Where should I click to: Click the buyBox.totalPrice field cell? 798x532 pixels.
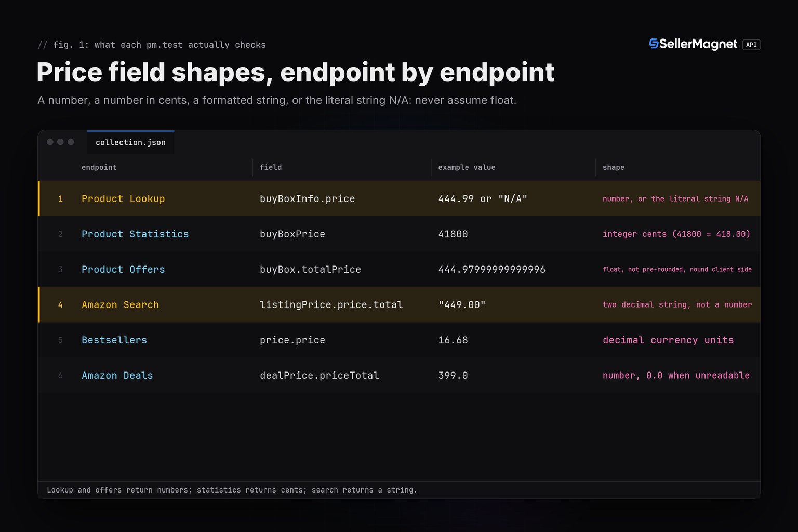coord(310,269)
